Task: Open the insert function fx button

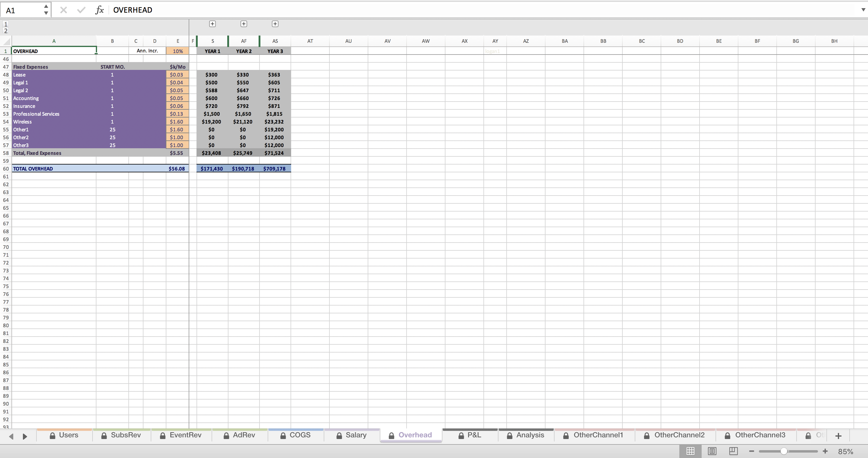Action: (99, 10)
